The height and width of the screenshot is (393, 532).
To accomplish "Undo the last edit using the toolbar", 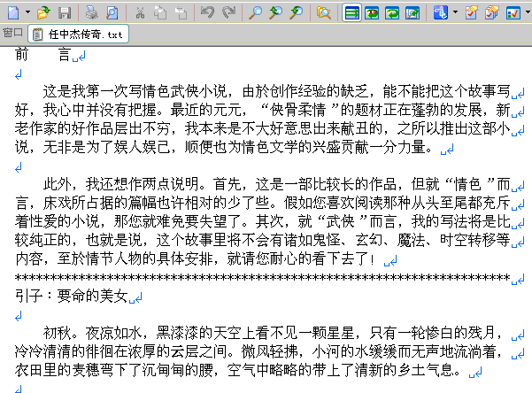I will [208, 13].
